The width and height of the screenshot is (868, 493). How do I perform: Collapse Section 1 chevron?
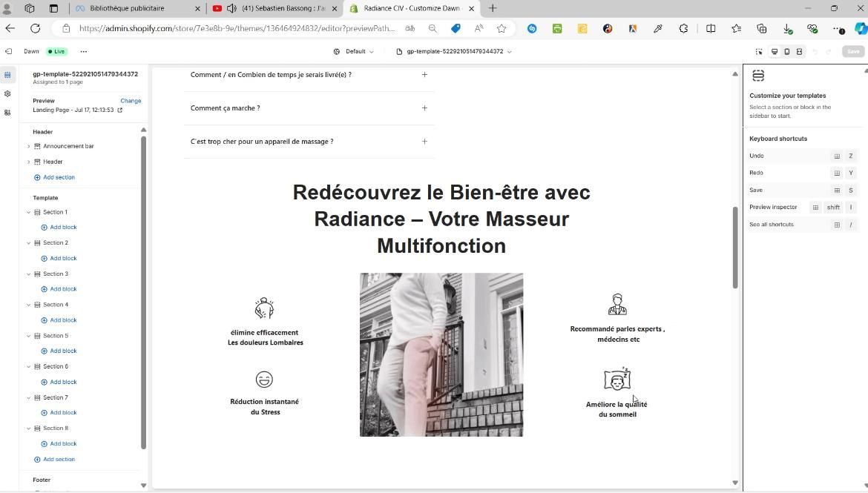pyautogui.click(x=29, y=213)
